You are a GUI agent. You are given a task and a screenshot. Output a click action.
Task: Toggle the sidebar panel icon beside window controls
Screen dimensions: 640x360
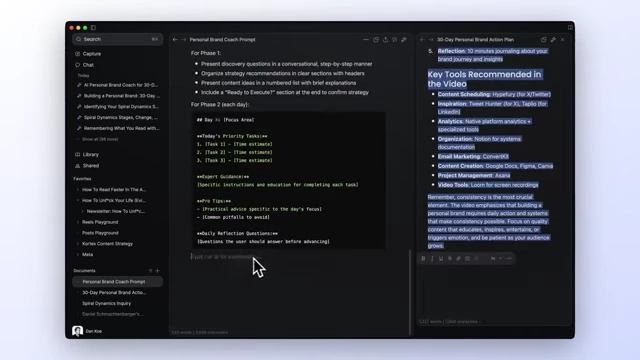(93, 28)
